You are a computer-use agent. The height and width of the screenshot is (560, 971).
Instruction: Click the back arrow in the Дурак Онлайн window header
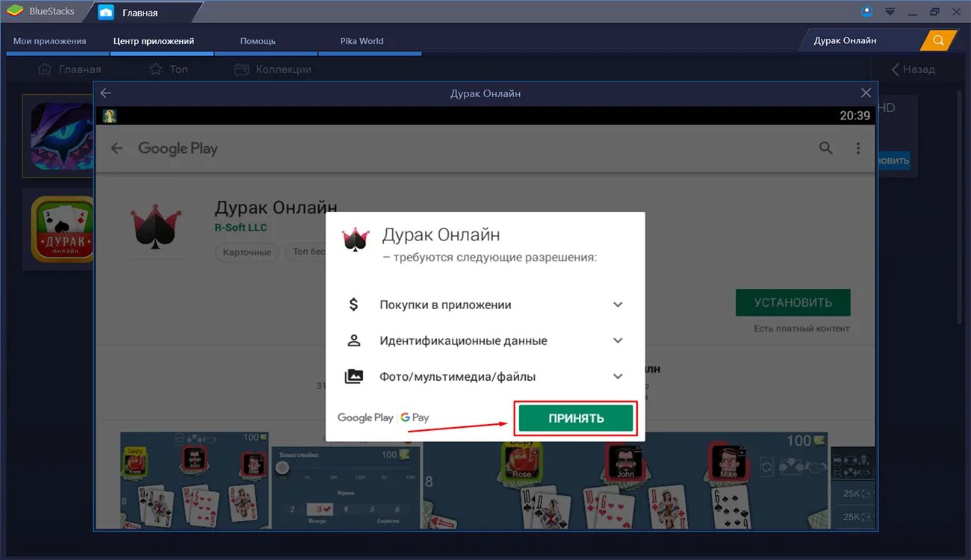(x=105, y=93)
